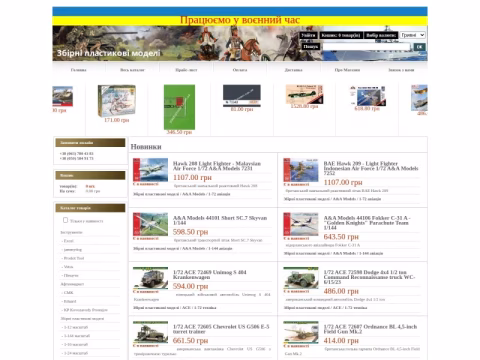Open 'Hawk 208 Light Fighter - Malaysian Air Force' title
This screenshot has height=360, width=480.
[x=217, y=166]
